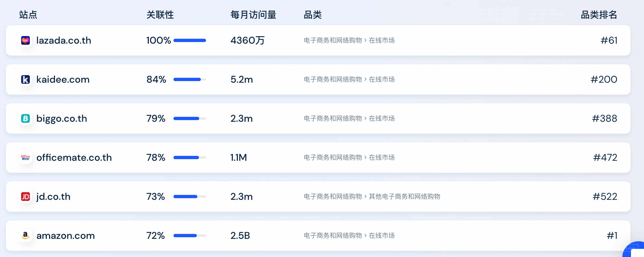Screen dimensions: 644x257
Task: Click the Kaidee K logo icon
Action: click(25, 79)
